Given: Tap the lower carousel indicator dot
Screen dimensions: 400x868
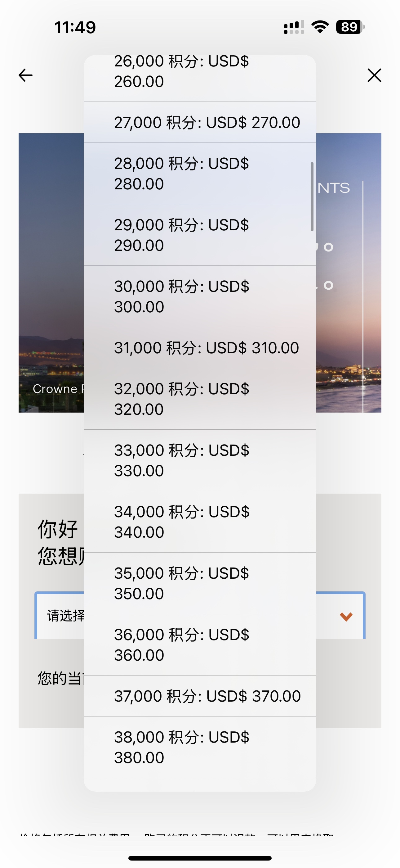Looking at the screenshot, I should click(328, 285).
